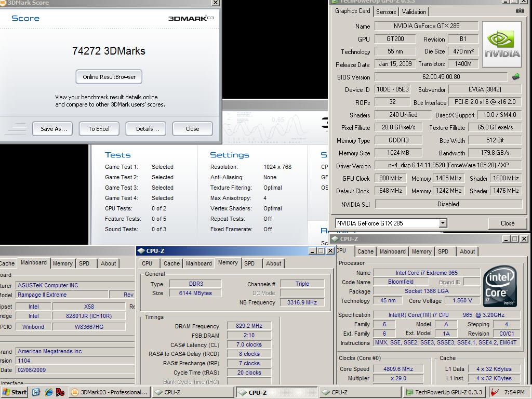Click the Memory Size 6144 MBytes field
Screen dimensions: 532x399
[x=195, y=293]
